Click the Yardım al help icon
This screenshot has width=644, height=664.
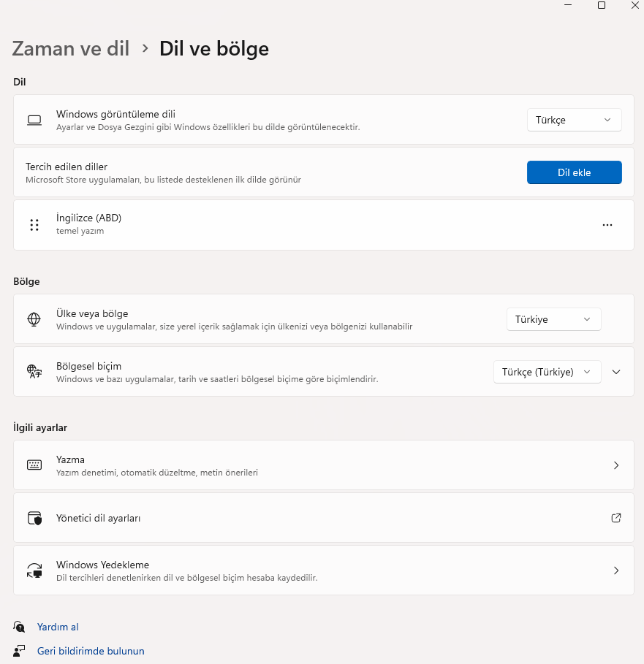pos(20,627)
